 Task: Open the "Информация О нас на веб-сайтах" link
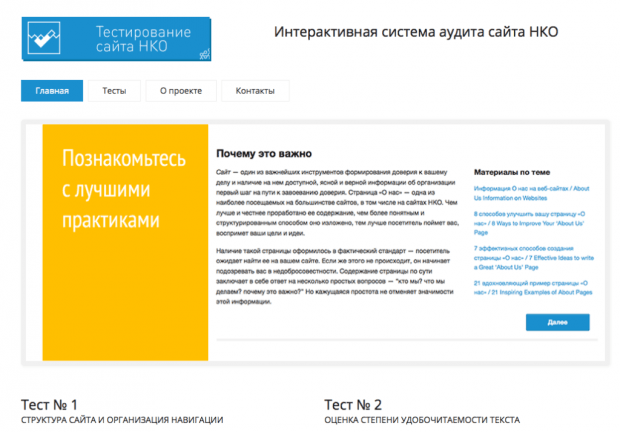click(530, 192)
